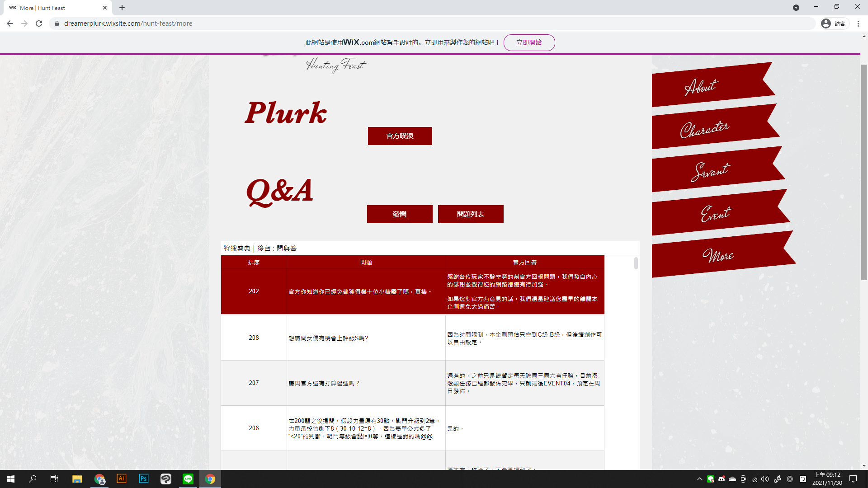
Task: Switch to active Chrome taskbar icon
Action: (x=210, y=479)
